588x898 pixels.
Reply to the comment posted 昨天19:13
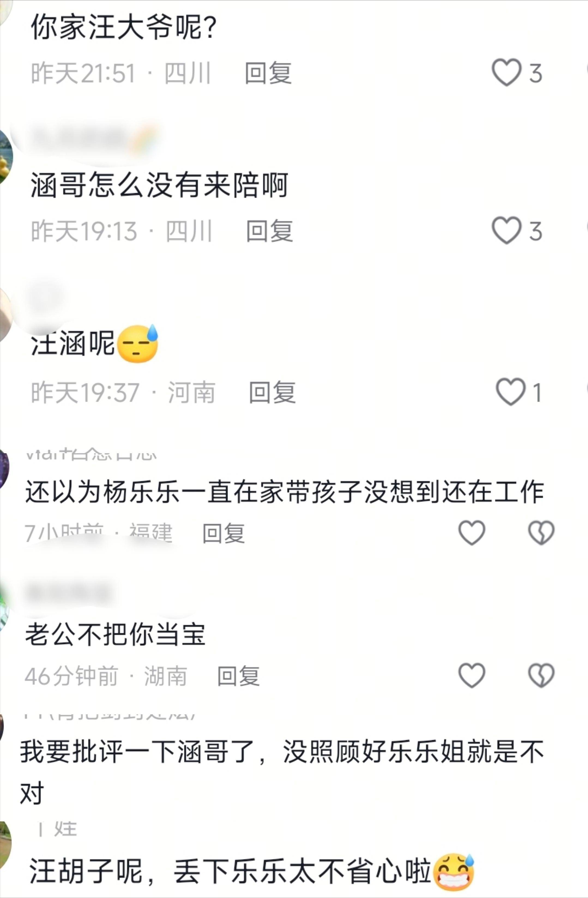(x=270, y=231)
